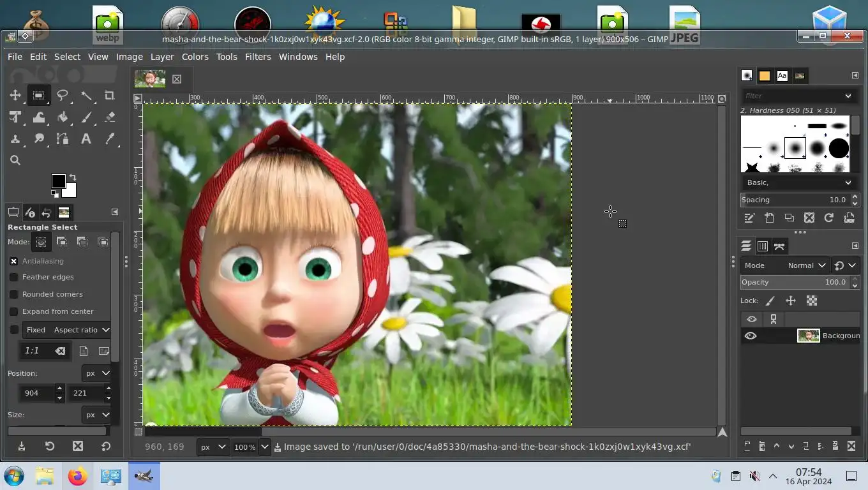Screen dimensions: 868x490
Task: Hide the Background layer with eye icon
Action: point(751,336)
